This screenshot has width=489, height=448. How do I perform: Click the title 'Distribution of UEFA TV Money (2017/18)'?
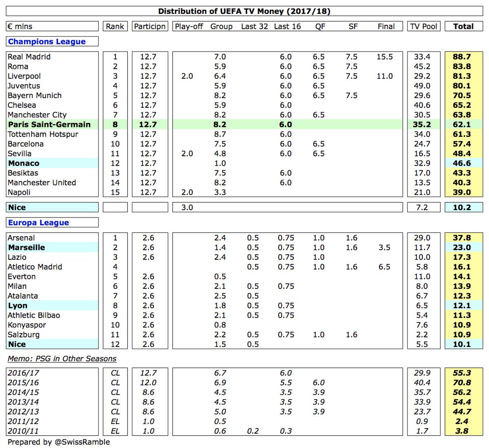[x=244, y=11]
